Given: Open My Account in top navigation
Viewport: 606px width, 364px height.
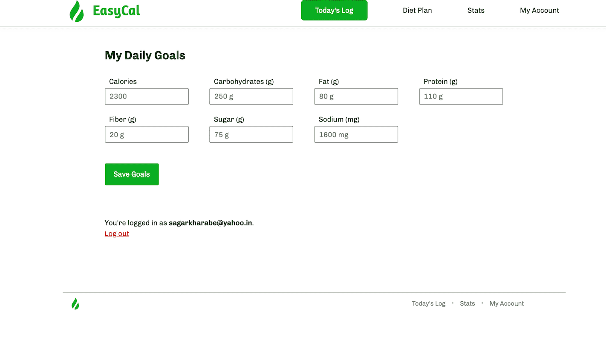Looking at the screenshot, I should (x=539, y=10).
